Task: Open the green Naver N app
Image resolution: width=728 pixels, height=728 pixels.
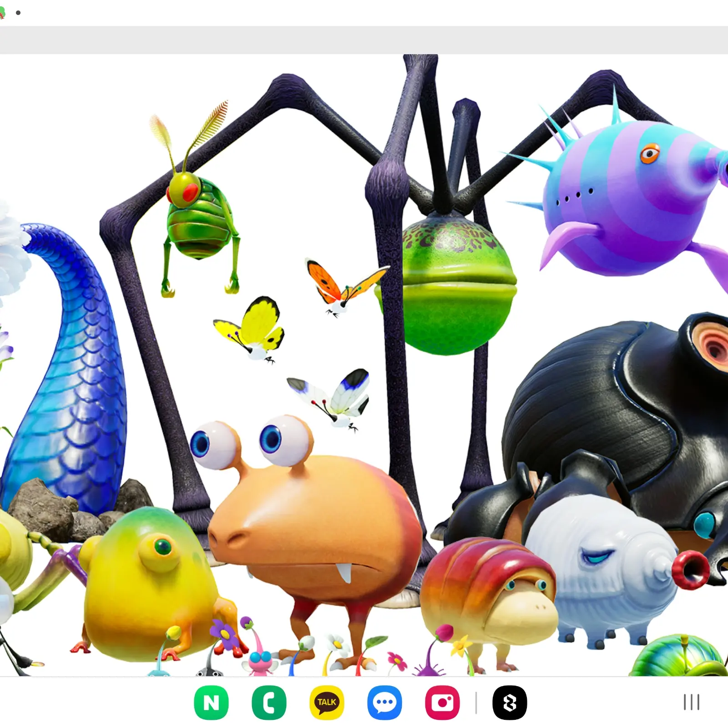Action: [211, 703]
